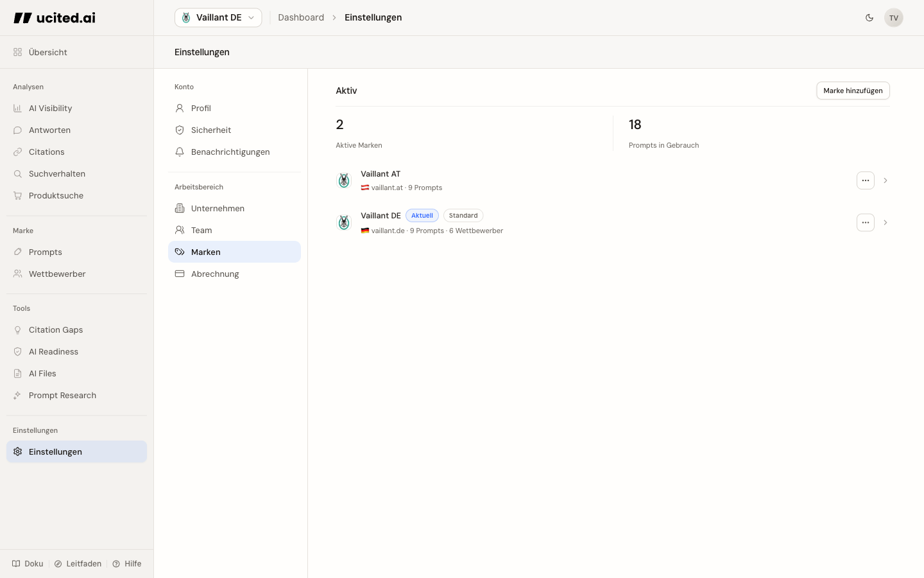The width and height of the screenshot is (924, 578).
Task: Click 'Prompts in Gebrauch' label
Action: click(664, 145)
